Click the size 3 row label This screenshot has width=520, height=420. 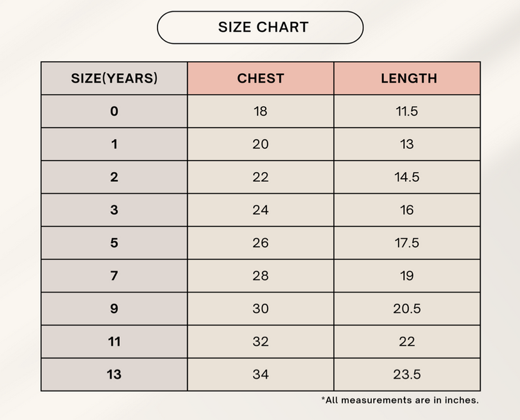click(x=114, y=210)
